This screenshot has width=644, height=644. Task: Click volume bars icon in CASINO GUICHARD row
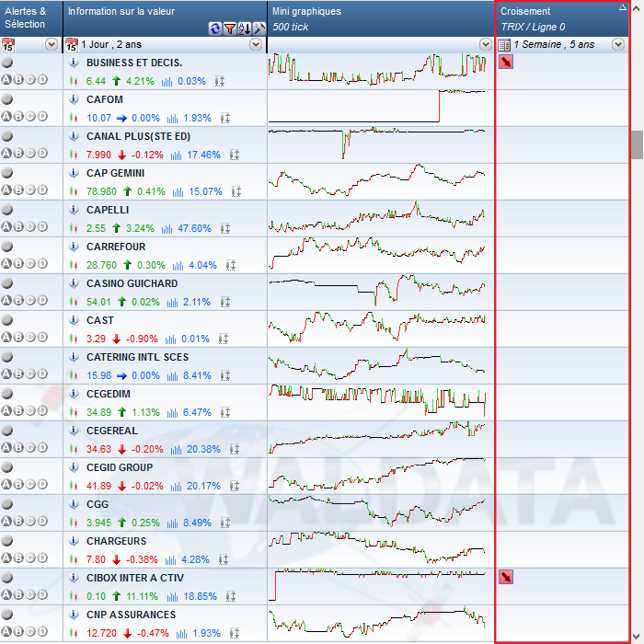coord(173,303)
